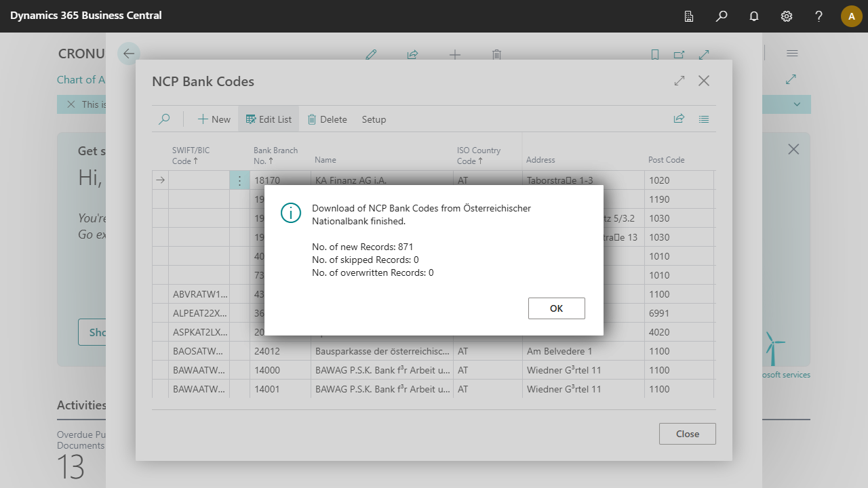The image size is (868, 488).
Task: Click the Name column header
Action: click(x=325, y=160)
